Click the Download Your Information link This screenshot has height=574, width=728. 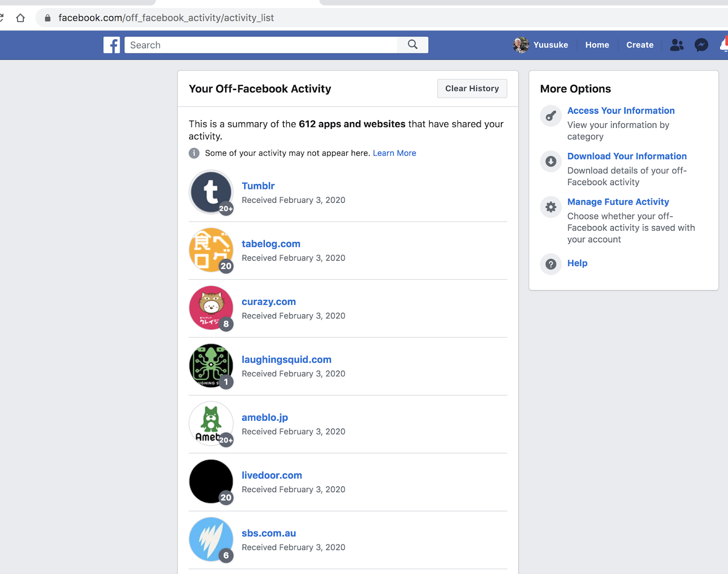[x=627, y=156]
